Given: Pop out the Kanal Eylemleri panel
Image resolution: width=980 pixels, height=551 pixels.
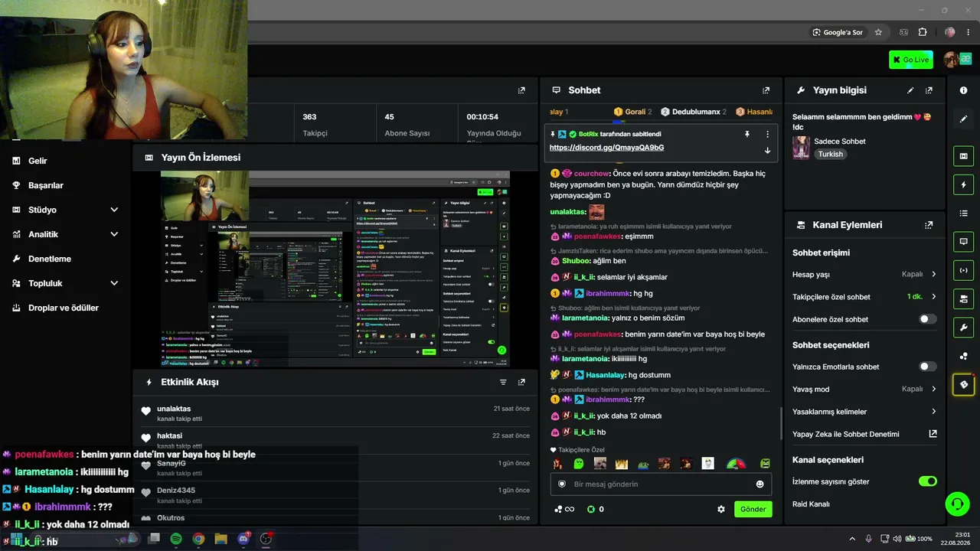Looking at the screenshot, I should pyautogui.click(x=929, y=225).
